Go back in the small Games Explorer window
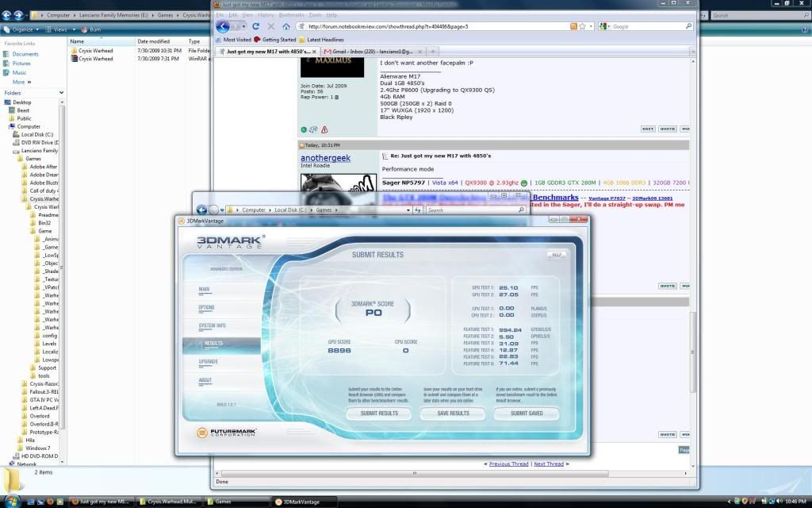This screenshot has width=812, height=508. click(x=201, y=210)
